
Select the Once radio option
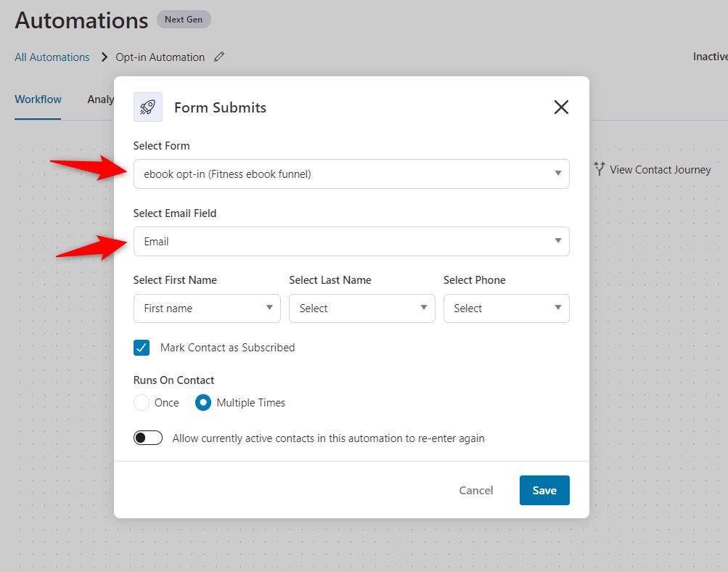[141, 403]
